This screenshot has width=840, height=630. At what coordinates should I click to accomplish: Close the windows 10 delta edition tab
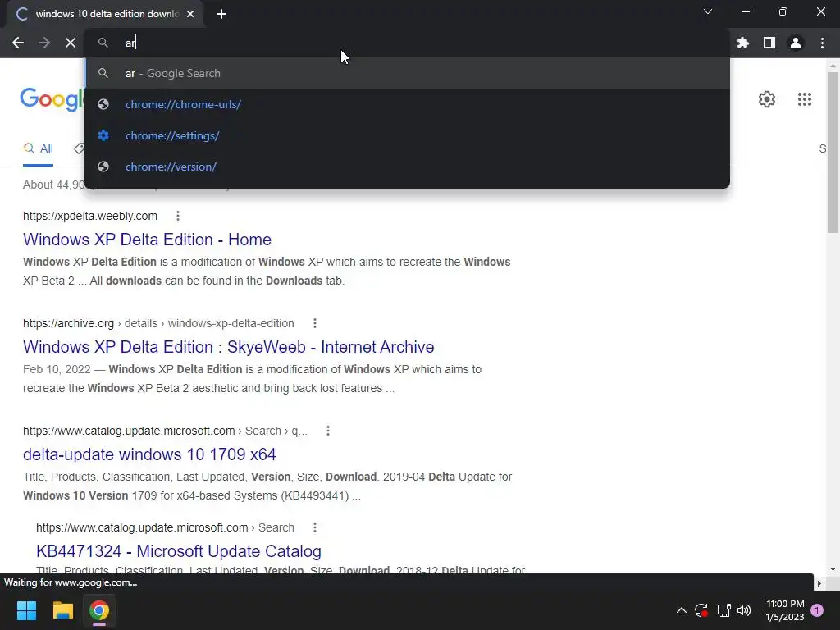click(190, 14)
